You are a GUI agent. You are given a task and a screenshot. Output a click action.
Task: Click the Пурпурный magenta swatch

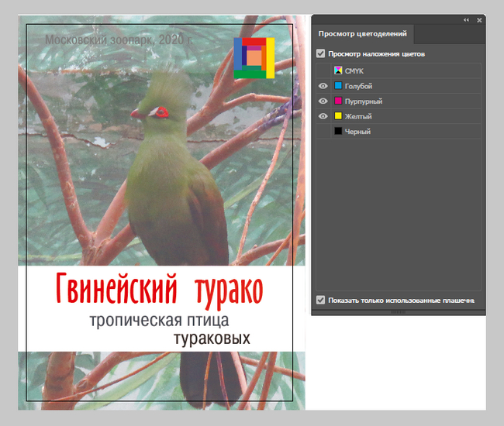coord(338,101)
